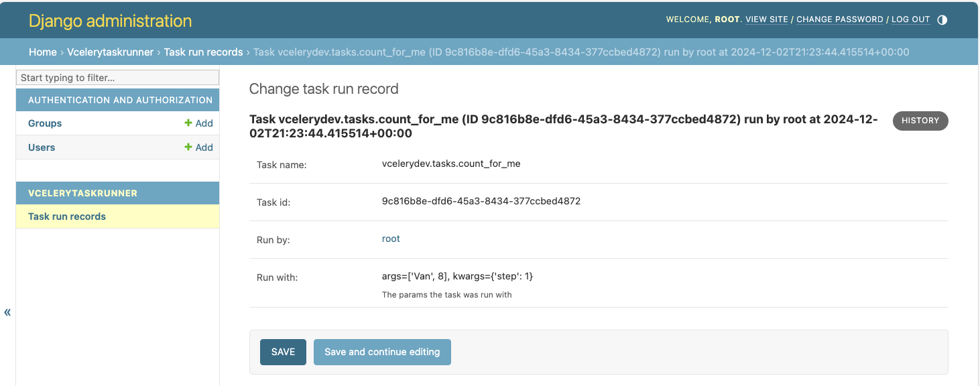The height and width of the screenshot is (386, 980).
Task: Open the Groups admin list
Action: (x=44, y=123)
